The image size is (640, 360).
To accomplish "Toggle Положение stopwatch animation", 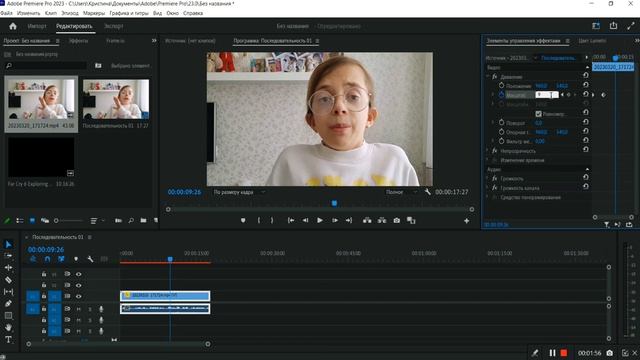I will [x=501, y=86].
